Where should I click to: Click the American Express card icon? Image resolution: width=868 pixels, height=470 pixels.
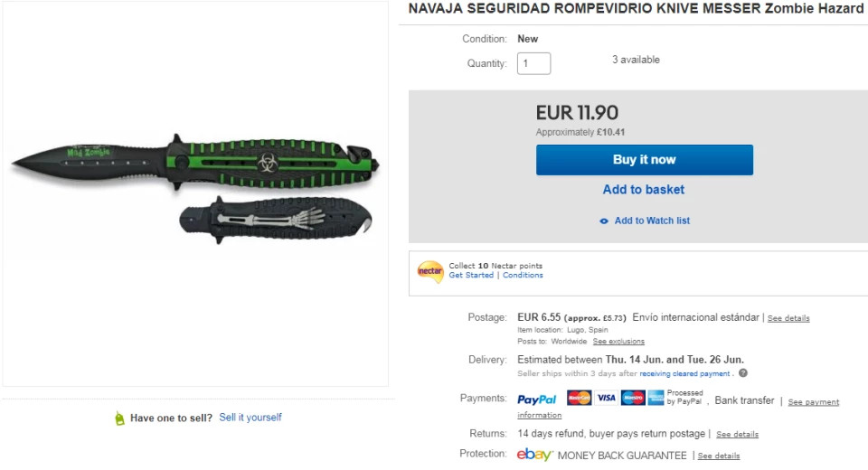pyautogui.click(x=656, y=398)
